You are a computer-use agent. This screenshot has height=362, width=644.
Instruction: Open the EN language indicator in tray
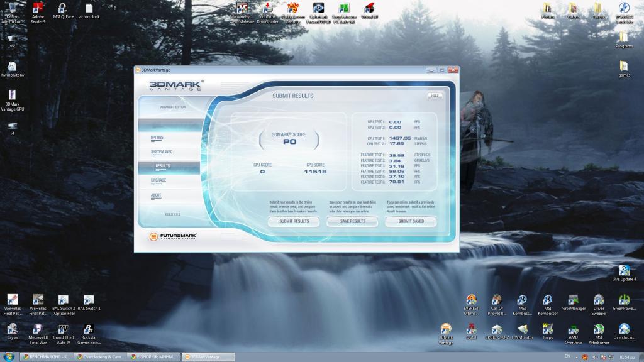coord(567,356)
